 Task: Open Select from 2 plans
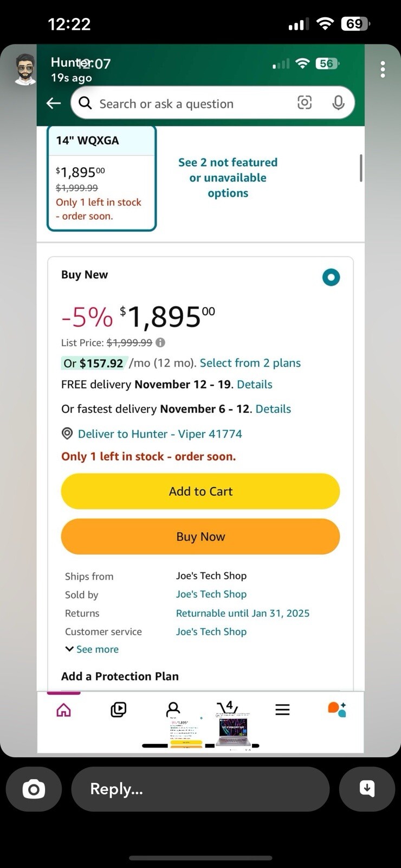[x=250, y=363]
